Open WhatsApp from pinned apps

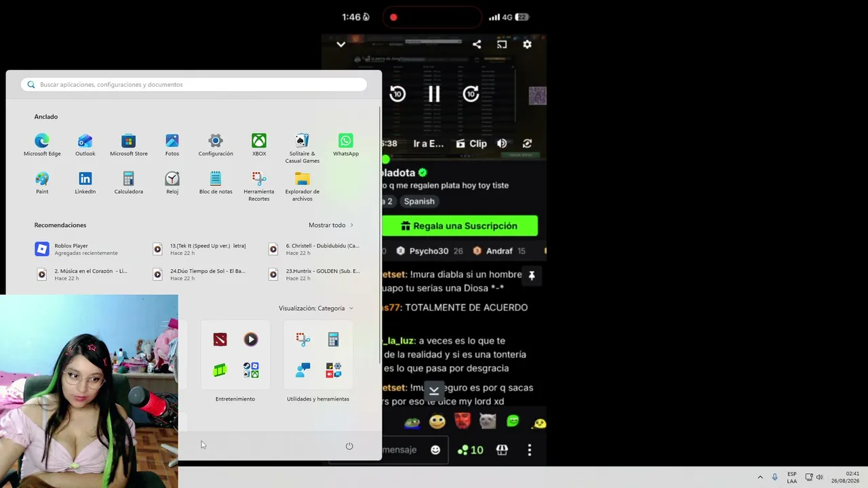(x=346, y=145)
